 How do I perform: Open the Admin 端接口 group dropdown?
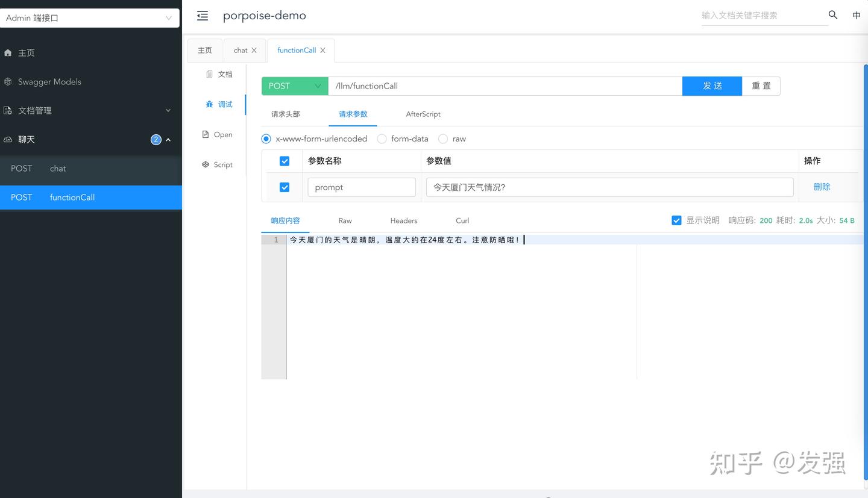click(x=90, y=18)
